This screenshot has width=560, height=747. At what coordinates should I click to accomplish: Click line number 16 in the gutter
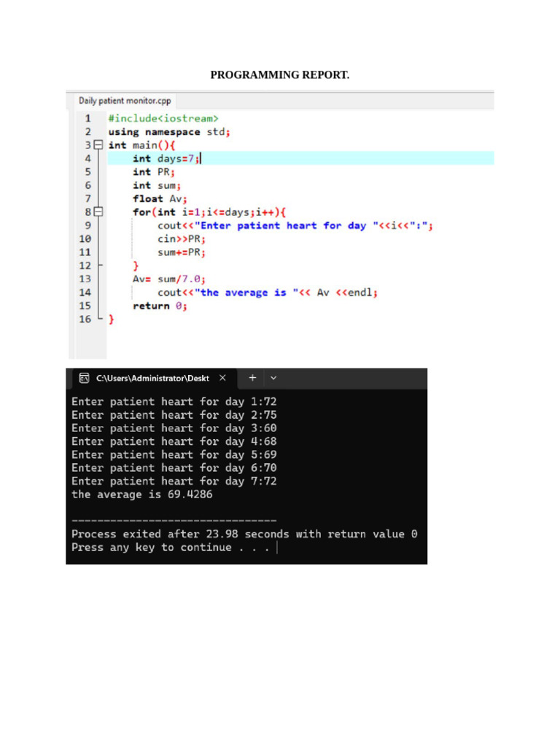pyautogui.click(x=85, y=320)
